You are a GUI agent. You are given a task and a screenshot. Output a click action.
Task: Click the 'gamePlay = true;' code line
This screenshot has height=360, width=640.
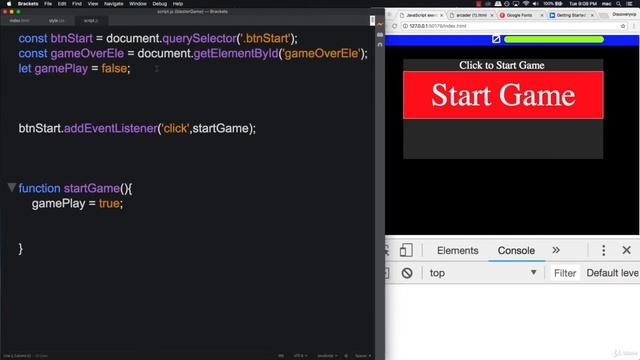[77, 203]
